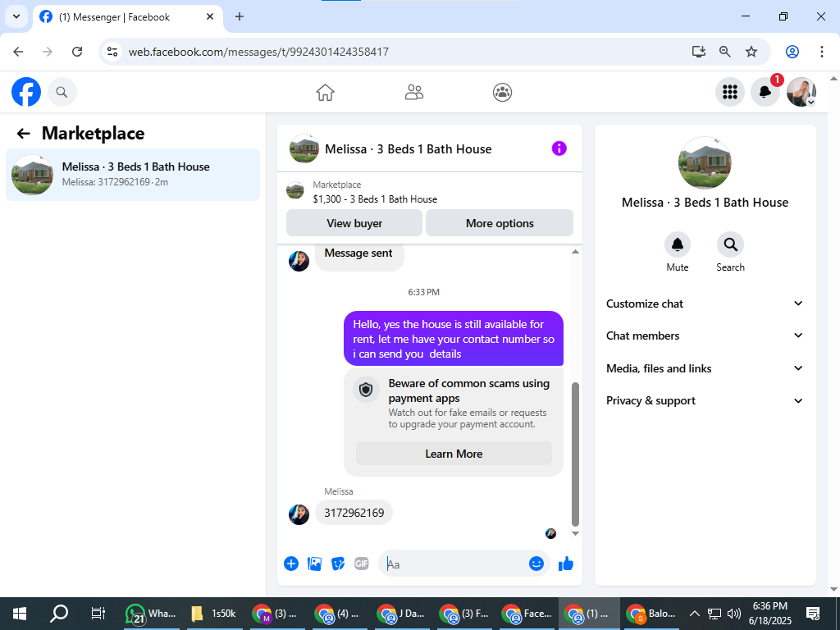Bookmark this page star icon
Image resolution: width=840 pixels, height=630 pixels.
point(751,52)
